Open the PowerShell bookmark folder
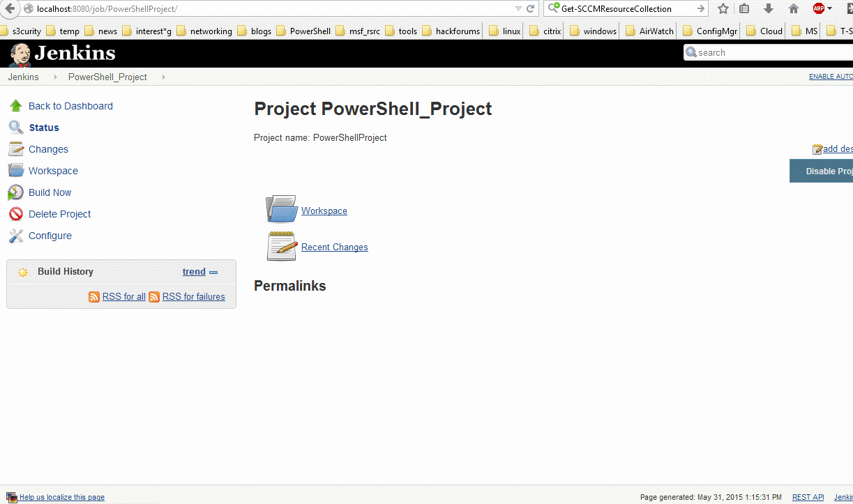 (x=303, y=31)
